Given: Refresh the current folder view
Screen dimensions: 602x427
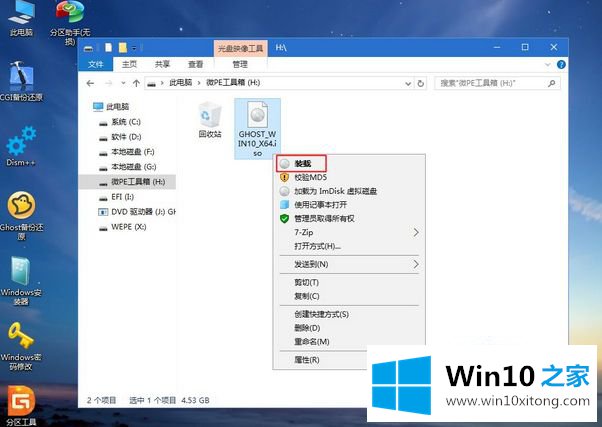Looking at the screenshot, I should pyautogui.click(x=421, y=83).
